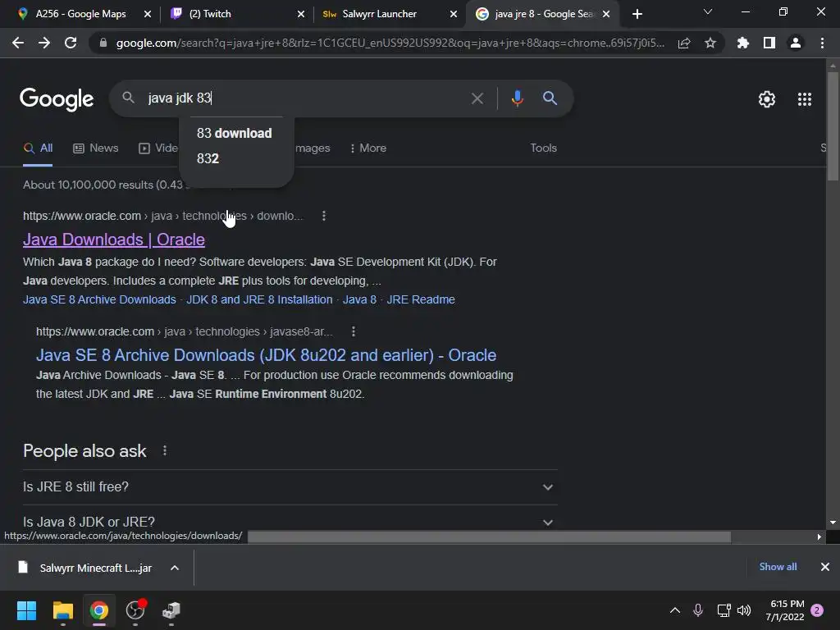
Task: Open JDK 8u202 and earlier archive result
Action: click(x=266, y=355)
